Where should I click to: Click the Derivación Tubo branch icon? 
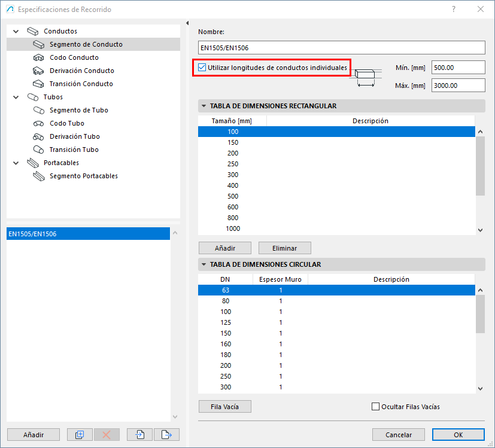point(38,136)
